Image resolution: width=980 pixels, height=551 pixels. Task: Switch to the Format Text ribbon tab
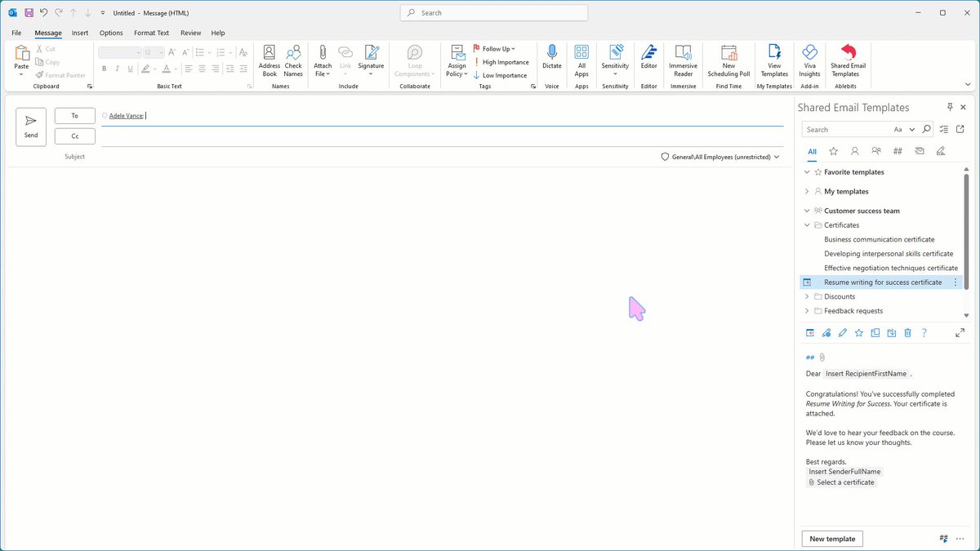152,33
